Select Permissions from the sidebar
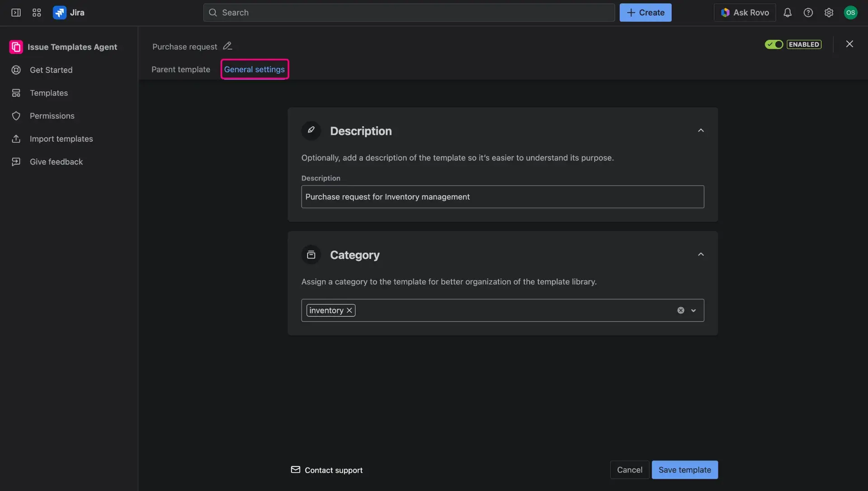The width and height of the screenshot is (868, 491). click(x=52, y=116)
